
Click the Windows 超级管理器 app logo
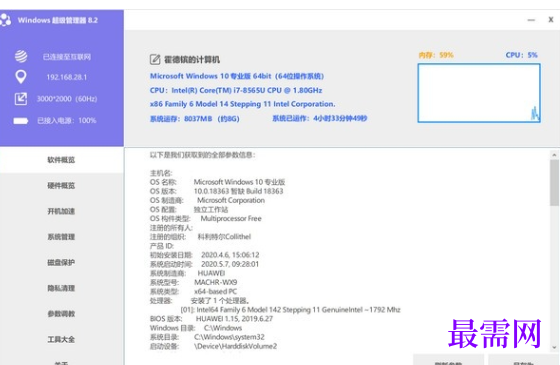[5, 20]
